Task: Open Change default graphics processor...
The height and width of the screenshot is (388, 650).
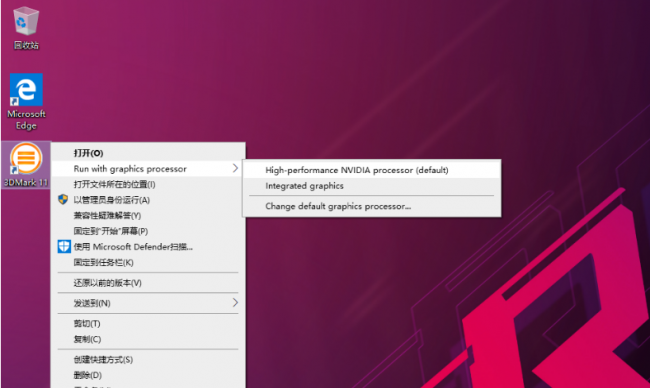Action: coord(372,206)
